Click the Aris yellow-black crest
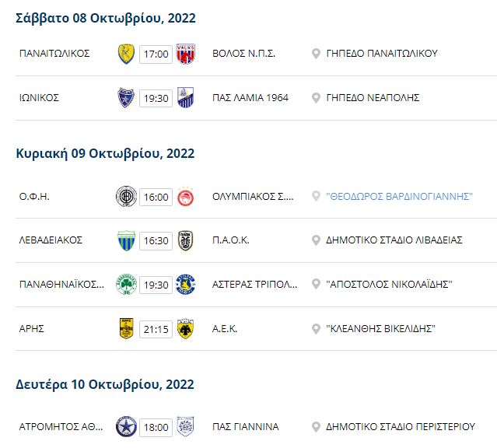This screenshot has height=448, width=497. pos(126,328)
